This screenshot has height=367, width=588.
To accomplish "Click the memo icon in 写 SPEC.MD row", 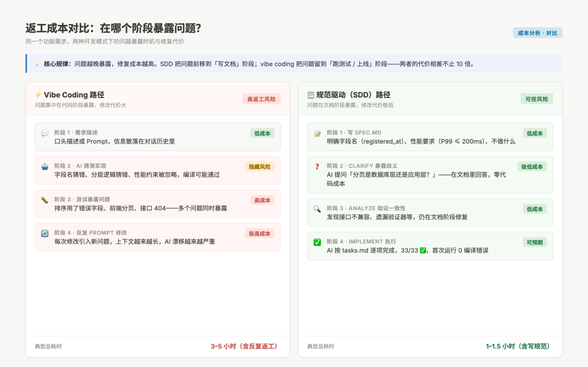I will [317, 133].
